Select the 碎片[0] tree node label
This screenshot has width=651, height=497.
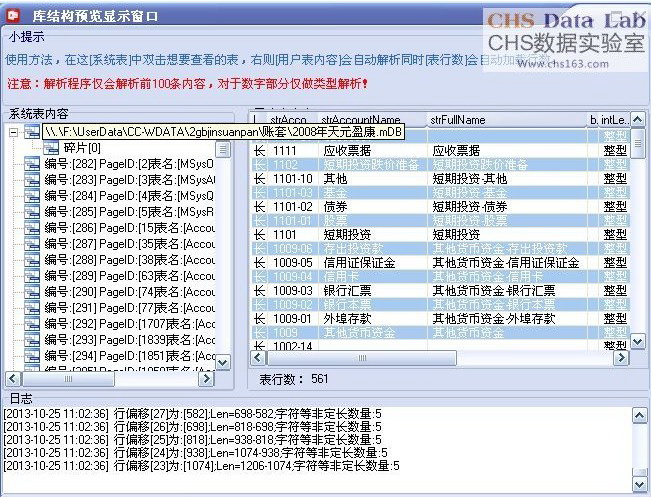coord(82,148)
